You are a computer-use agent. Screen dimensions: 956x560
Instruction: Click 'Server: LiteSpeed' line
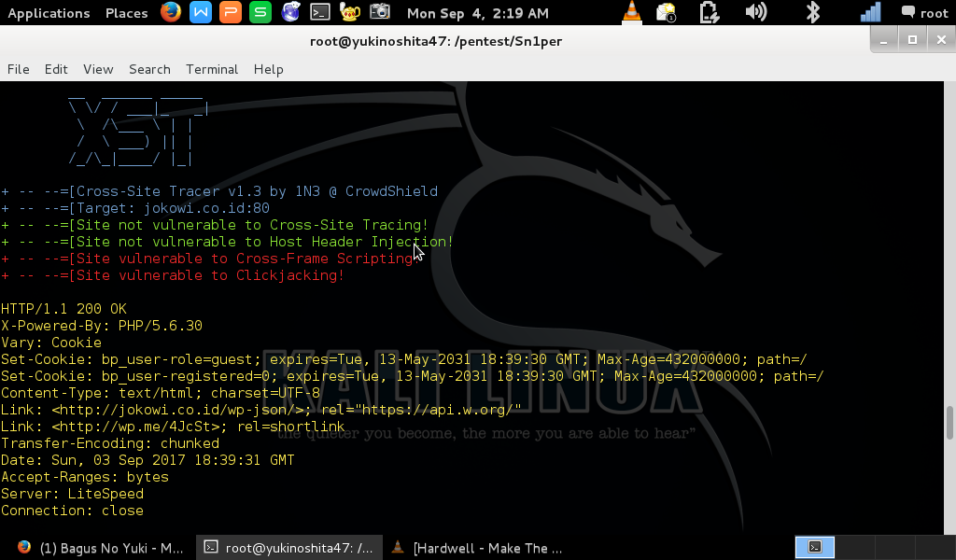(73, 494)
